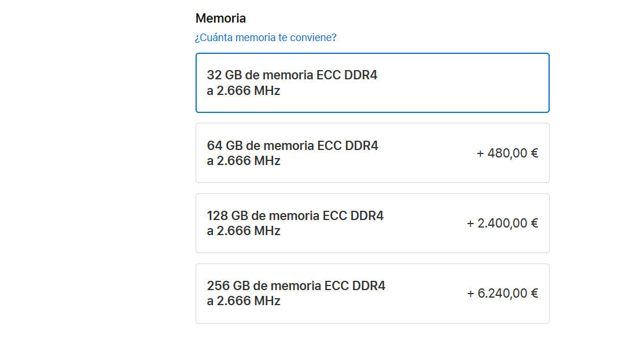644x337 pixels.
Task: Choose the cheapest memory upgrade card
Action: coord(373,152)
